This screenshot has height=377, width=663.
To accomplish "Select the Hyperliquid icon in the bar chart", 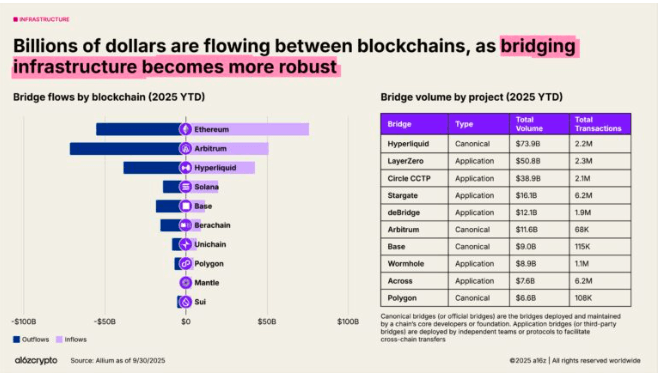I will point(185,168).
